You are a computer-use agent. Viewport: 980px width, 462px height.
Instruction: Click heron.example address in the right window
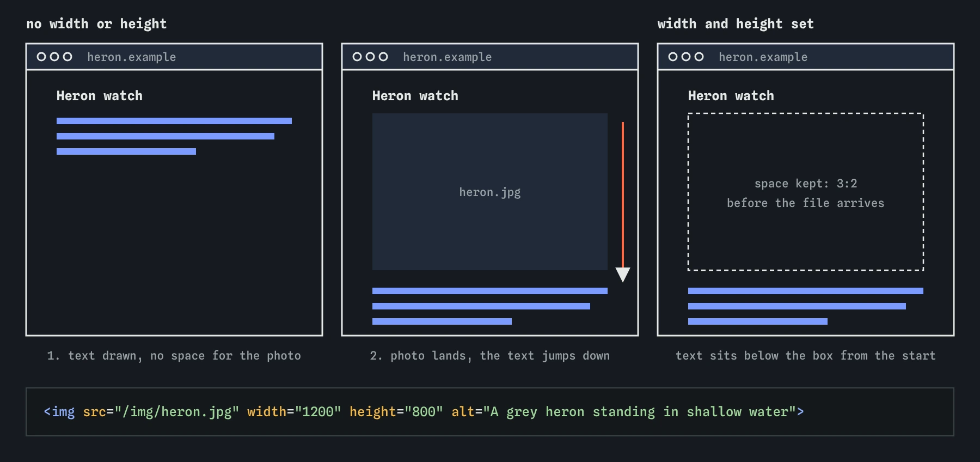(x=763, y=57)
